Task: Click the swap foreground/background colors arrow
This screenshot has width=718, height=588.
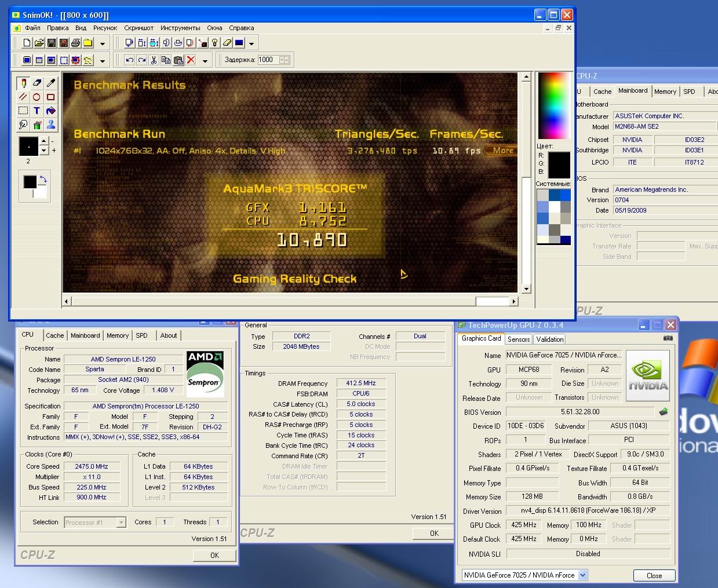Action: [x=42, y=180]
